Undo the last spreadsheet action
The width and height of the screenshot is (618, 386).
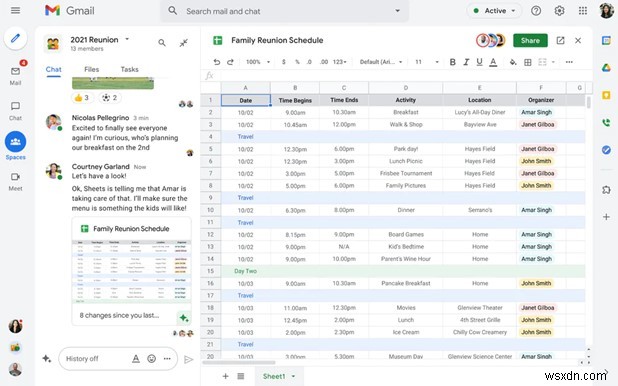click(217, 62)
